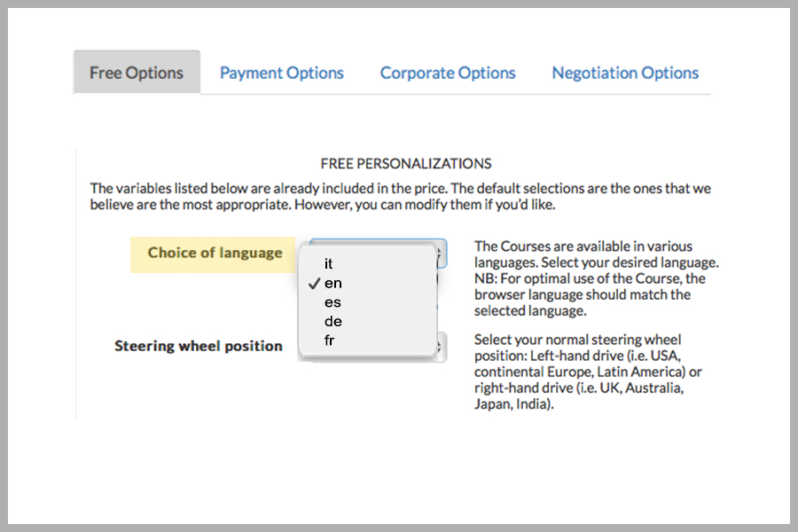The height and width of the screenshot is (532, 798).
Task: Open the Corporate Options tab
Action: (448, 73)
